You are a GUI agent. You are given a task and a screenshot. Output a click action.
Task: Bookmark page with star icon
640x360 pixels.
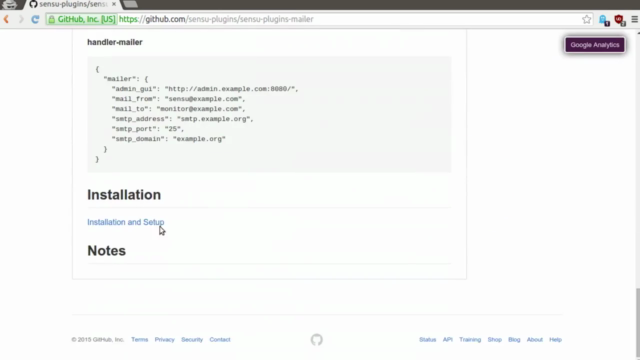tap(587, 19)
